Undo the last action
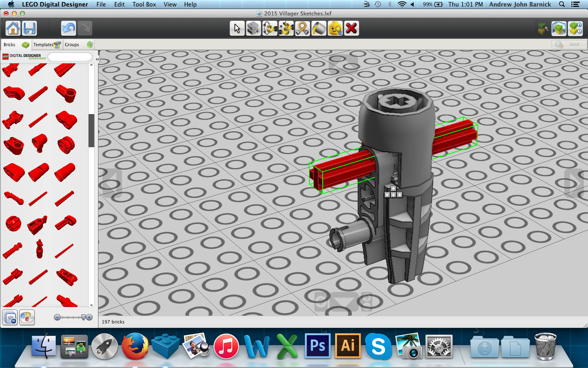This screenshot has height=368, width=588. [x=69, y=28]
